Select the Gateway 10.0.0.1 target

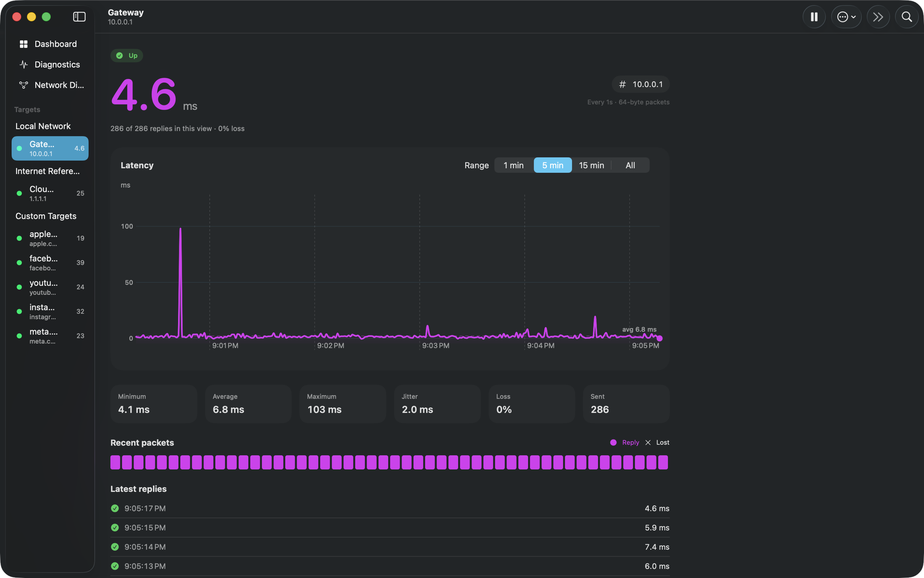pyautogui.click(x=50, y=148)
